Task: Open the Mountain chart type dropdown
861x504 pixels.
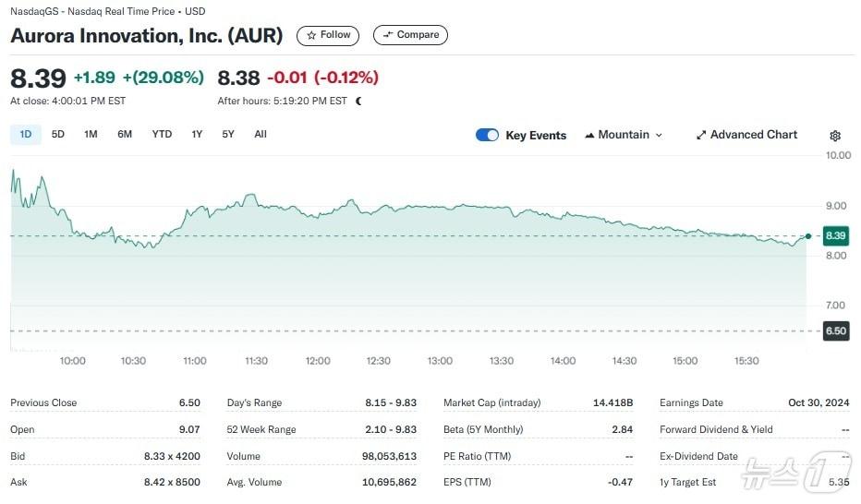Action: click(624, 135)
